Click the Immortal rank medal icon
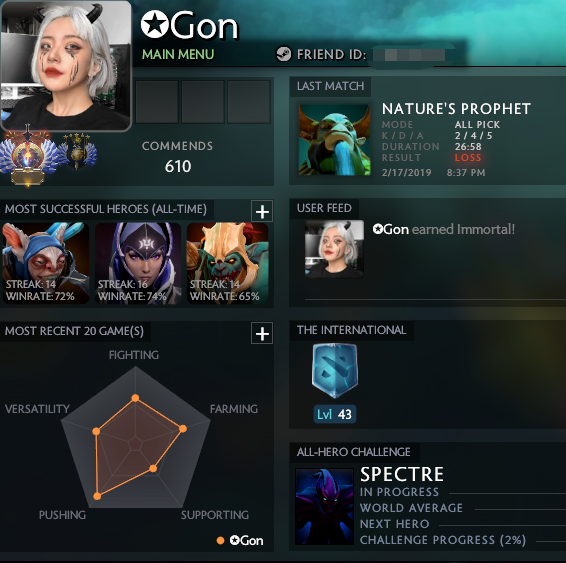The height and width of the screenshot is (563, 566). point(28,155)
